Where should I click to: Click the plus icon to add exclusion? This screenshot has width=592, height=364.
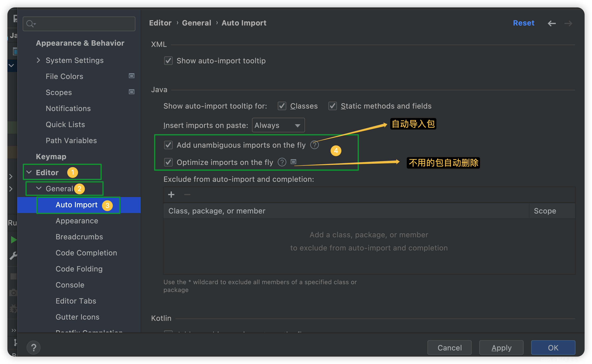tap(171, 194)
